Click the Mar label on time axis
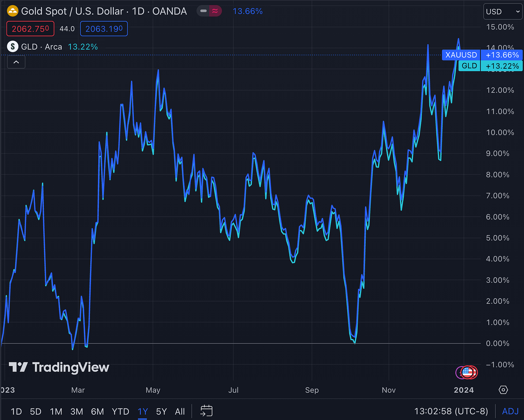 click(78, 390)
